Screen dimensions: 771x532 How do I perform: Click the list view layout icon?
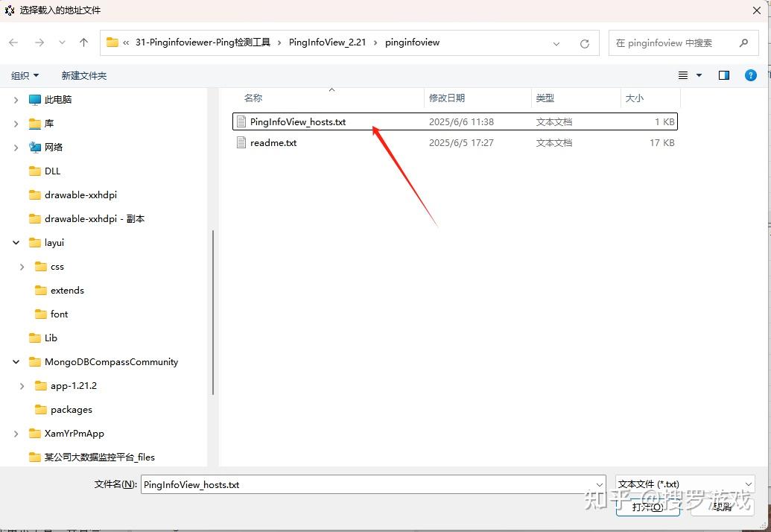[x=682, y=75]
